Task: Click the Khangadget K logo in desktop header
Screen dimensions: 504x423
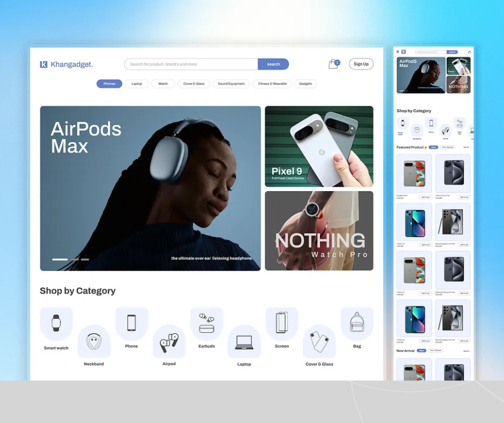Action: point(43,64)
